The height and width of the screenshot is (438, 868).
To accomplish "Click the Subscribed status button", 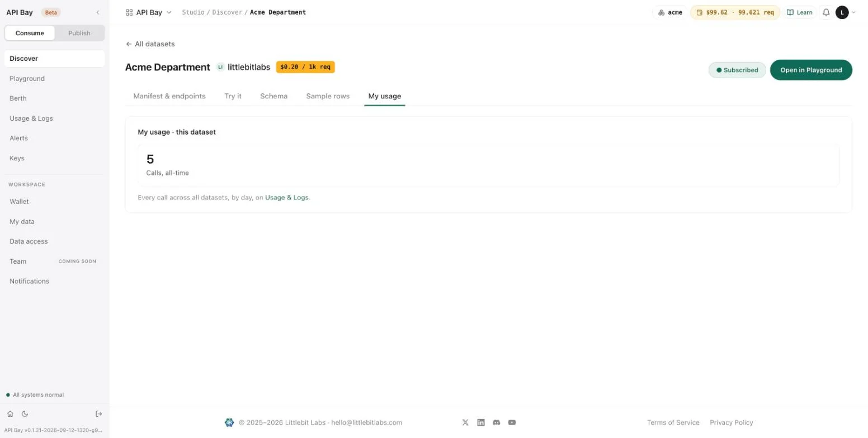I will tap(737, 70).
